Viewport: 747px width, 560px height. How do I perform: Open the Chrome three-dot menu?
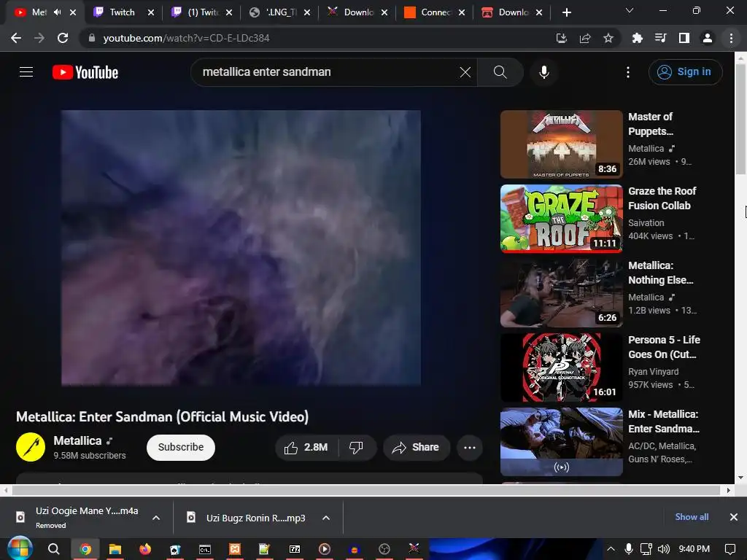click(731, 38)
